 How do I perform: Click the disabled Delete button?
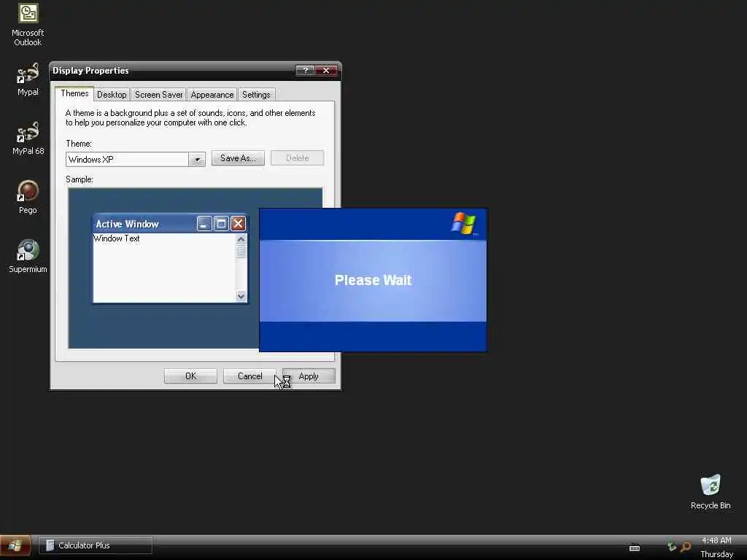pos(298,158)
